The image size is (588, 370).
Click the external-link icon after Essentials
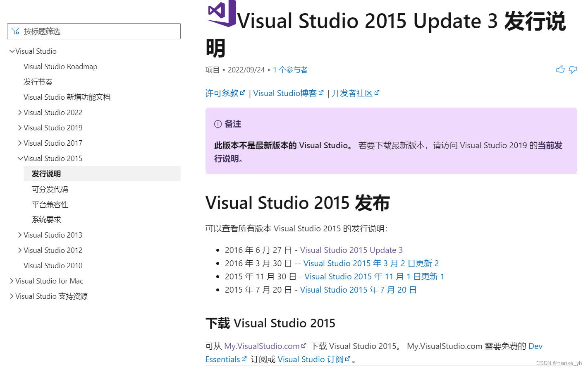click(244, 359)
